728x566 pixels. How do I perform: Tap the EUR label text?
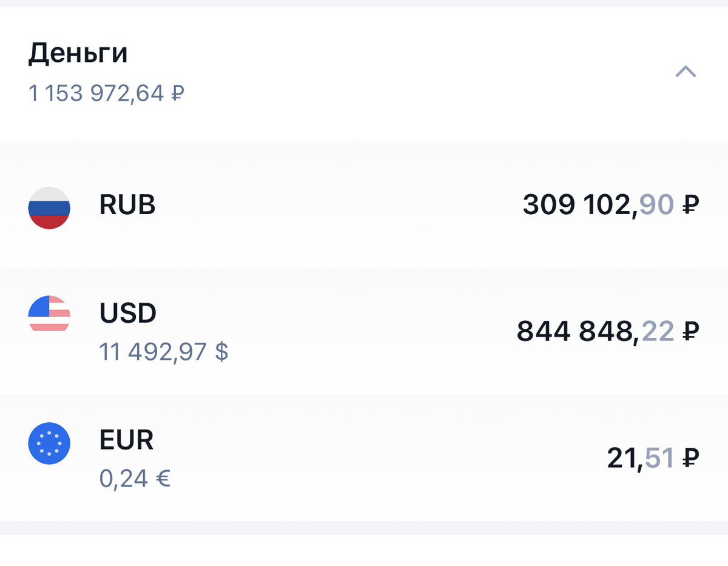(x=126, y=440)
